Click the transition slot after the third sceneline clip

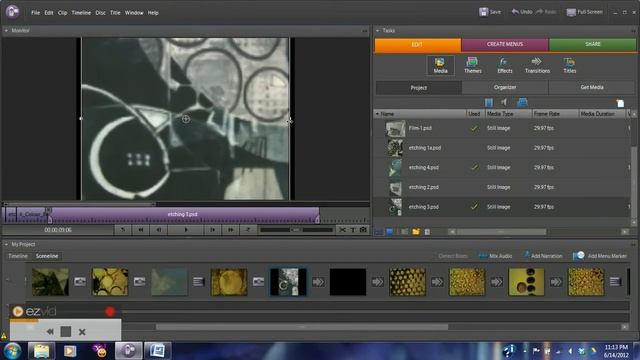point(199,282)
